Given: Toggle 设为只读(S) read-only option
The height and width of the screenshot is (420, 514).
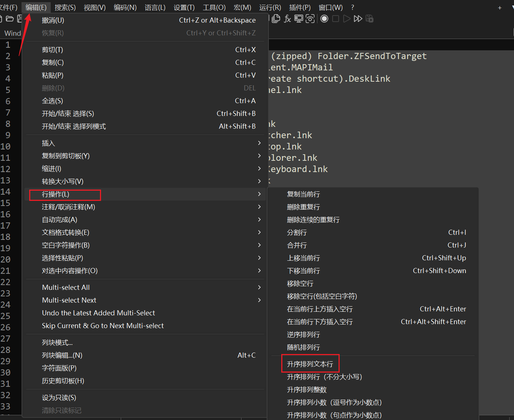Looking at the screenshot, I should coord(59,397).
